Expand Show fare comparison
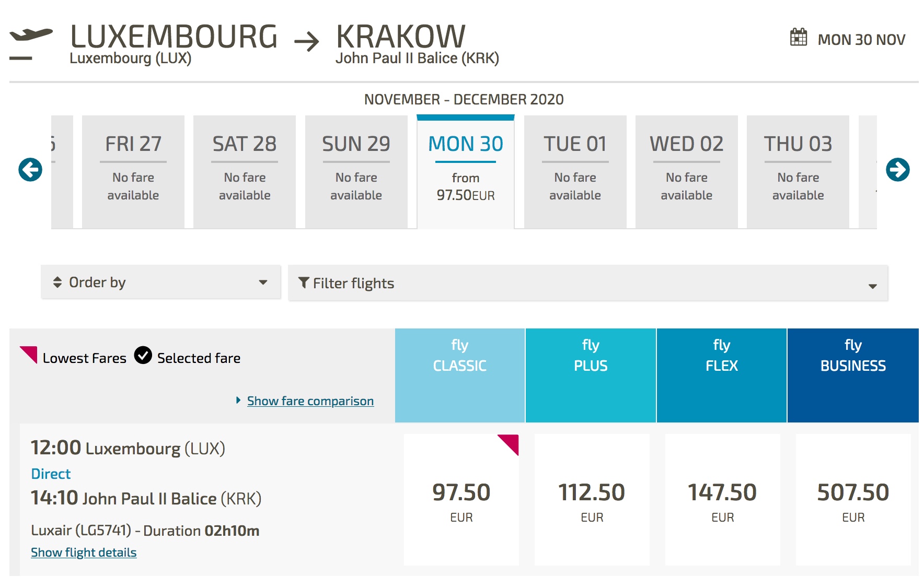This screenshot has width=924, height=588. point(310,401)
